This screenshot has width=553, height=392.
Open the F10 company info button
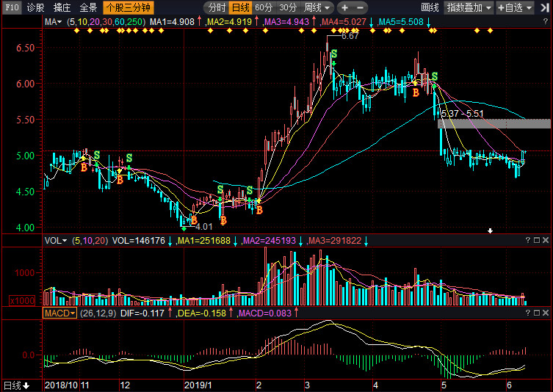[12, 7]
